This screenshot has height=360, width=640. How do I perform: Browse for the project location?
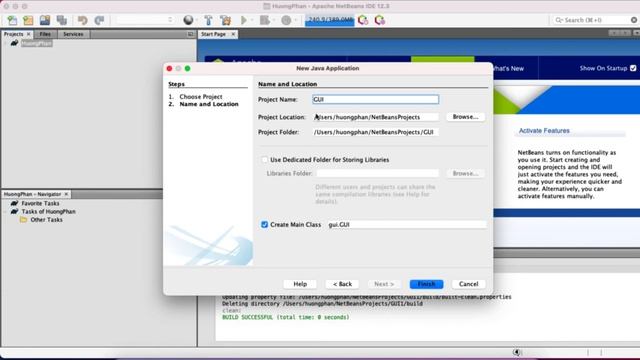(465, 117)
